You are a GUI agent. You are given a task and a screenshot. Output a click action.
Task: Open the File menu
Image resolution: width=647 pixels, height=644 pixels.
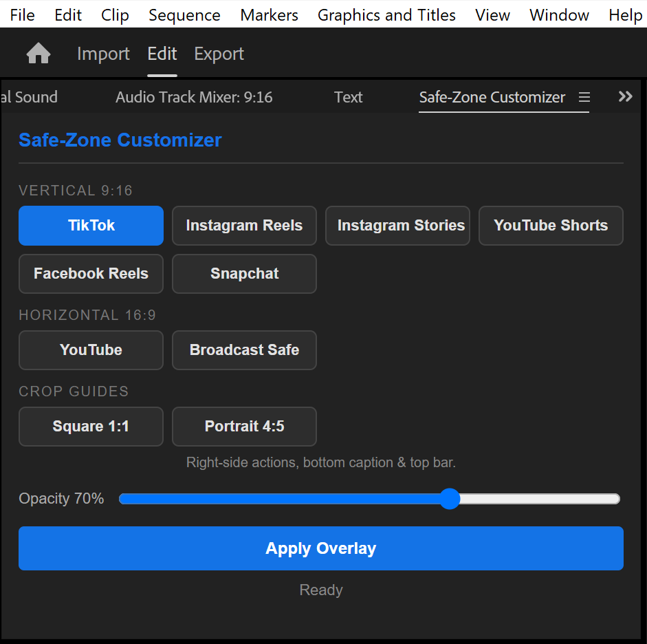tap(22, 15)
